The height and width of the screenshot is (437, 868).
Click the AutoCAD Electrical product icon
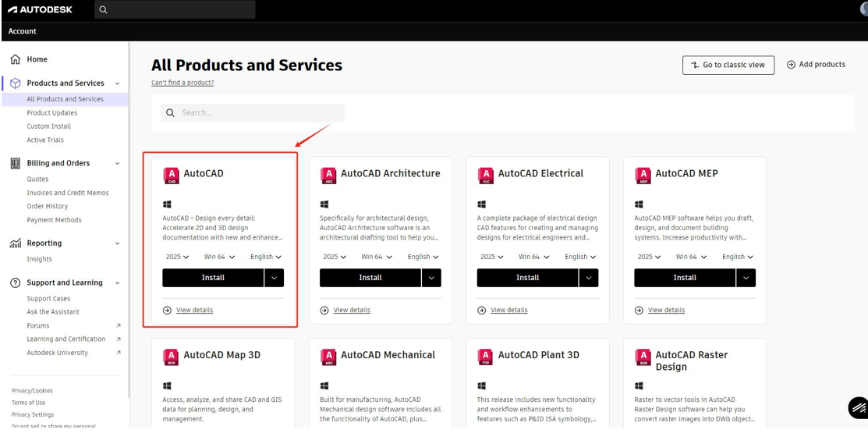[x=486, y=176]
